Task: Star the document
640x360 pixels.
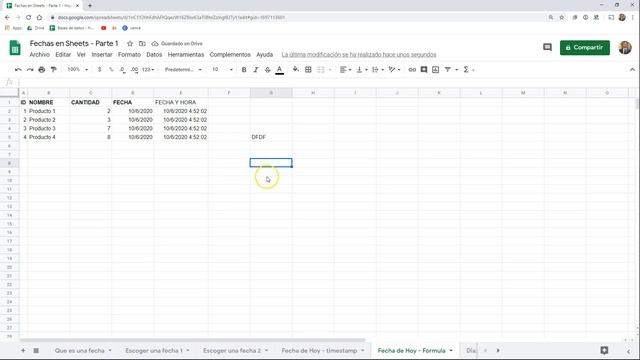Action: pos(130,44)
